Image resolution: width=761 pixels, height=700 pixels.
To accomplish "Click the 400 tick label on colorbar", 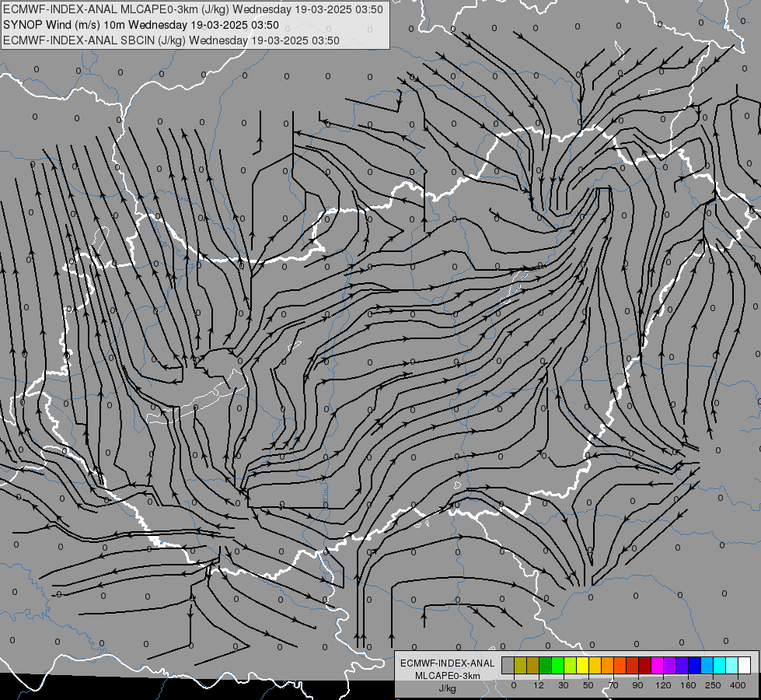I will 738,685.
